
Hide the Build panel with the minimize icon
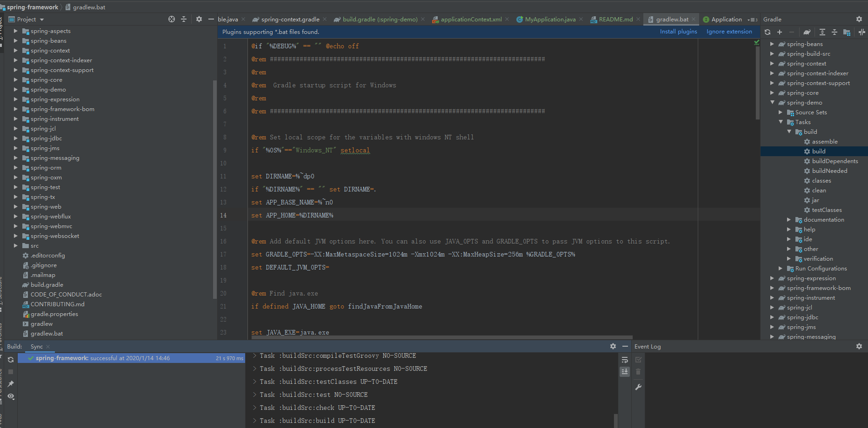(625, 346)
